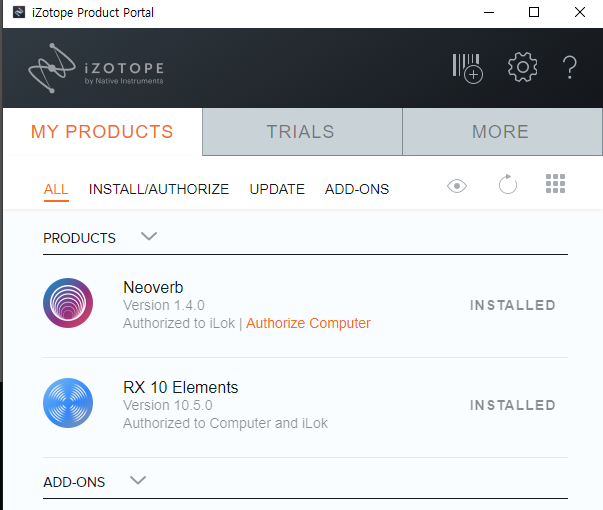The image size is (603, 510).
Task: Open help via question mark icon
Action: (570, 68)
